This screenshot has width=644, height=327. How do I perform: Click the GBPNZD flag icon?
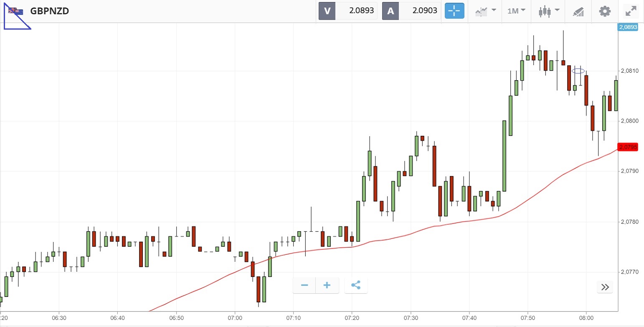point(16,11)
